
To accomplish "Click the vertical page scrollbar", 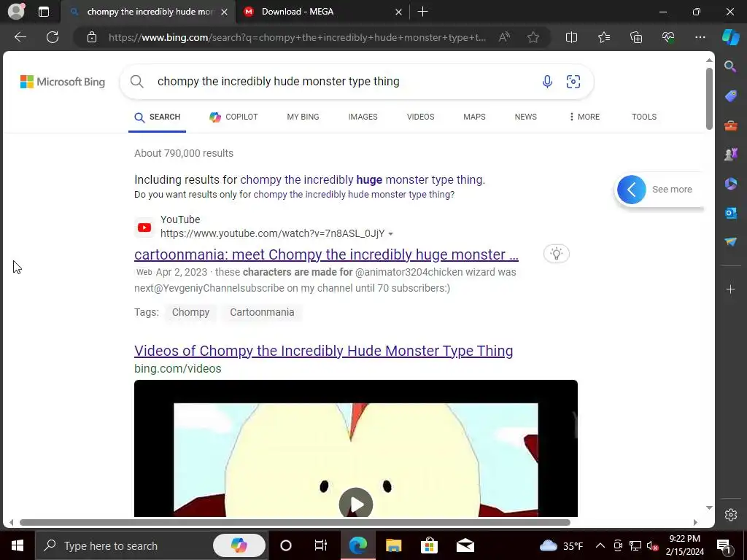I will (709, 99).
